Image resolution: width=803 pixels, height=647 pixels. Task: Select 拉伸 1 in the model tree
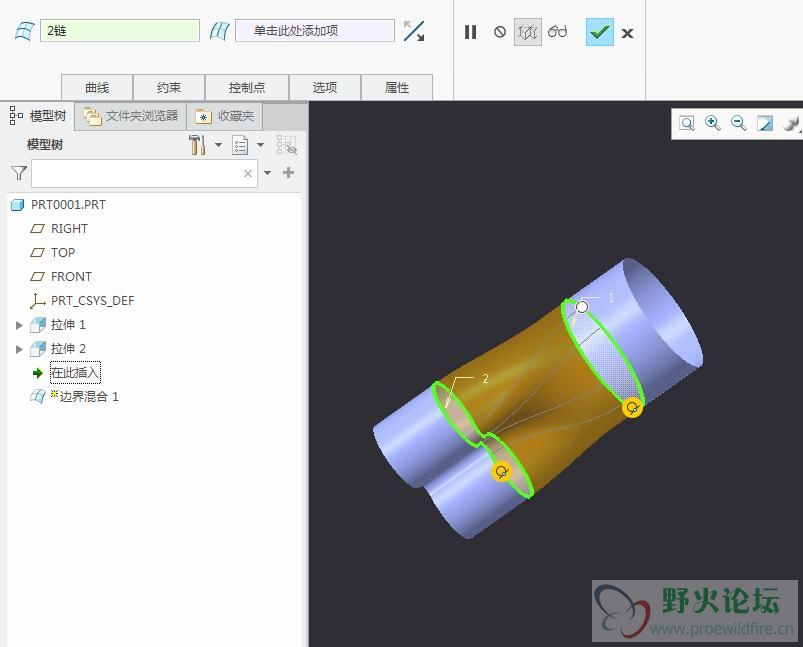coord(68,325)
